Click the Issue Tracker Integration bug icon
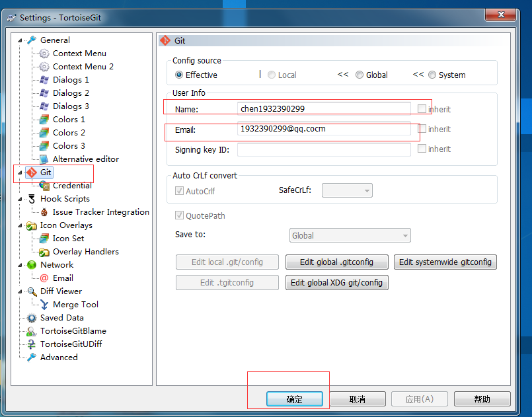Image resolution: width=532 pixels, height=417 pixels. tap(44, 212)
